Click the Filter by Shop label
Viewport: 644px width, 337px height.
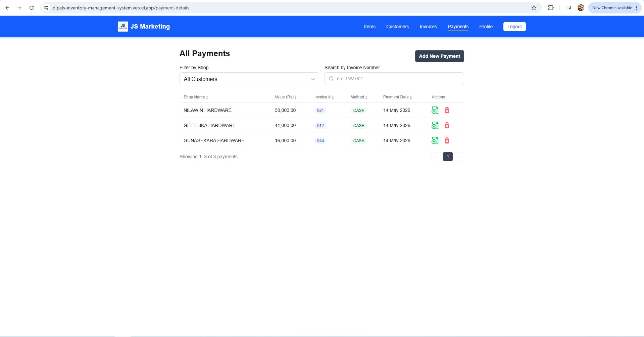[x=194, y=68]
